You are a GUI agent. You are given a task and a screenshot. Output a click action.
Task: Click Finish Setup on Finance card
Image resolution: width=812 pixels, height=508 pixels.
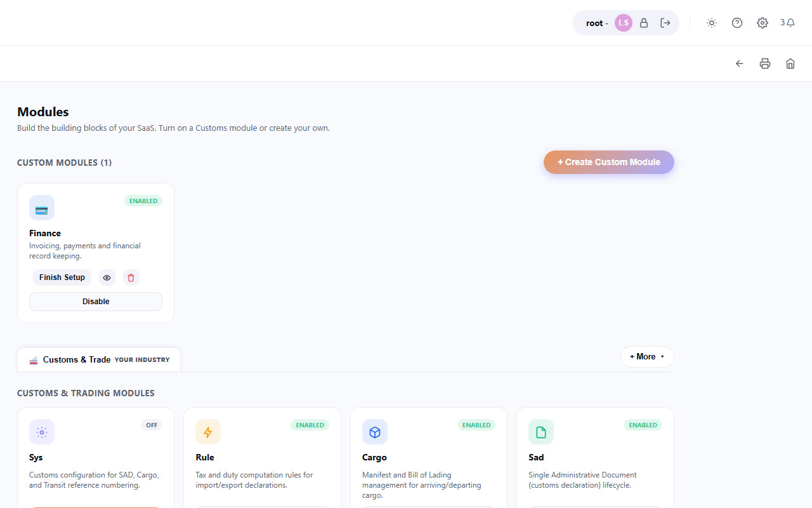pos(62,277)
